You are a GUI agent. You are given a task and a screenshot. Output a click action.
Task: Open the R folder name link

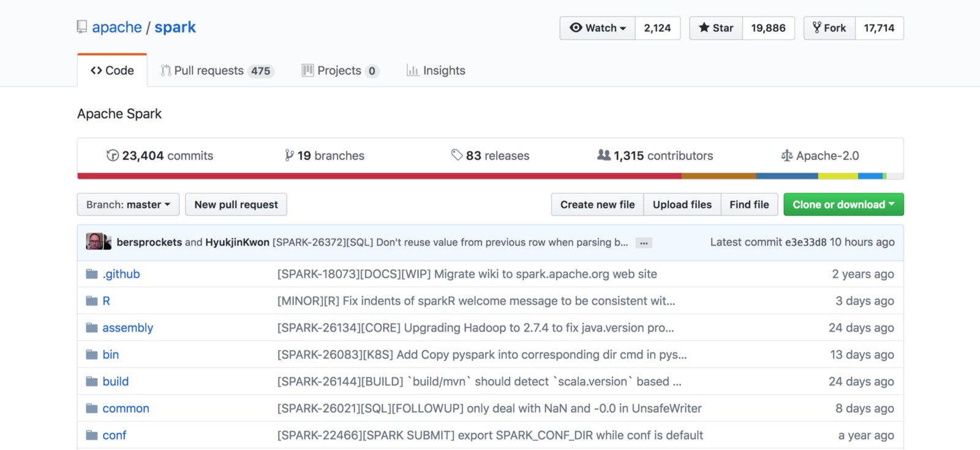coord(107,301)
